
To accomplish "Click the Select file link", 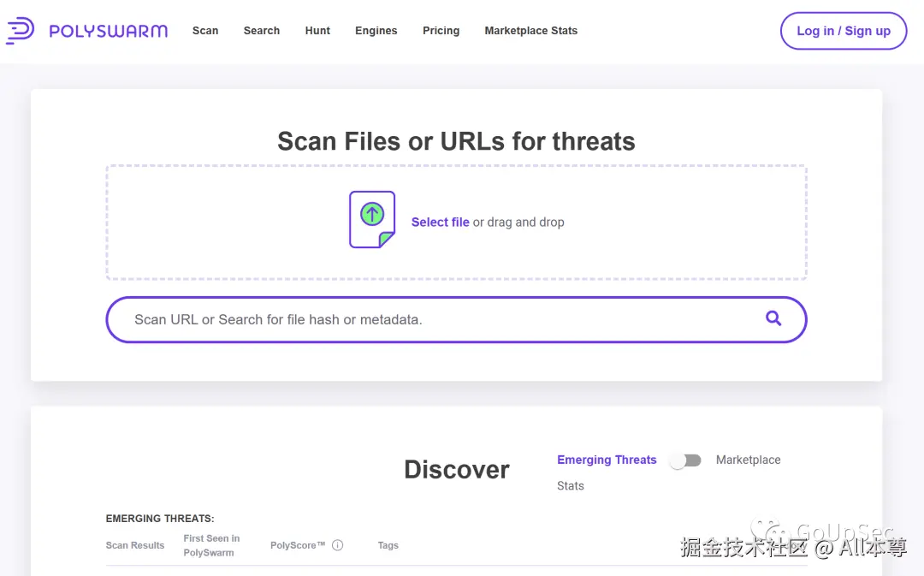I will click(x=441, y=223).
